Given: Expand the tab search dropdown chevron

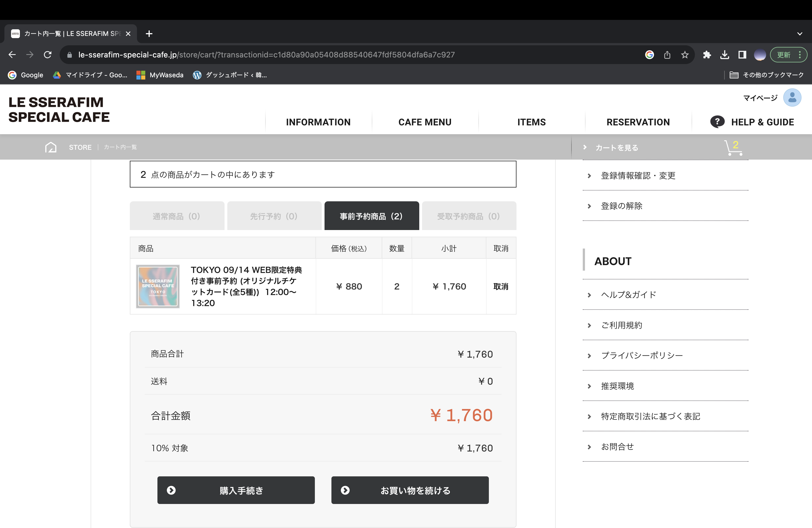Looking at the screenshot, I should [799, 34].
